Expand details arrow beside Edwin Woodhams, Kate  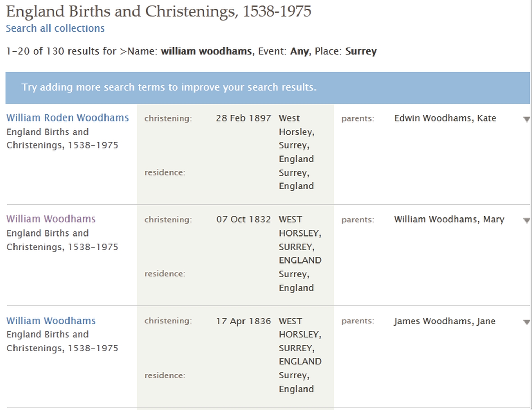pos(526,119)
